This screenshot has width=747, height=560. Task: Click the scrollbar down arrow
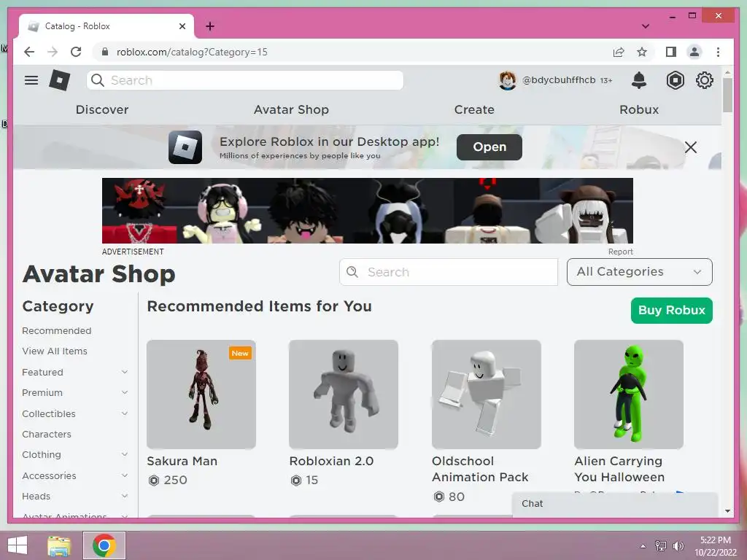[727, 511]
